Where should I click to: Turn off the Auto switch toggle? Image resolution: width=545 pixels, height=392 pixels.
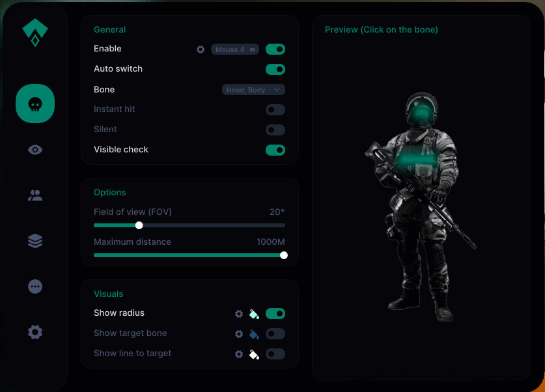click(275, 69)
